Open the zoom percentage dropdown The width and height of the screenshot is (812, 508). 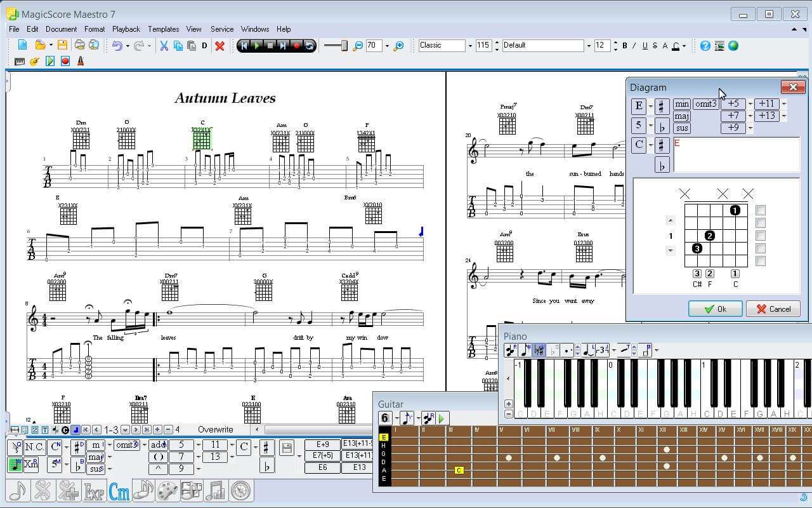(386, 46)
